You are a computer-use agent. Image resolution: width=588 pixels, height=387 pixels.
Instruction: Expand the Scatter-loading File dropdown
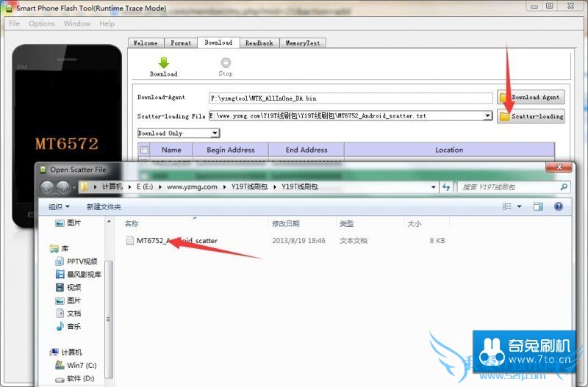487,115
